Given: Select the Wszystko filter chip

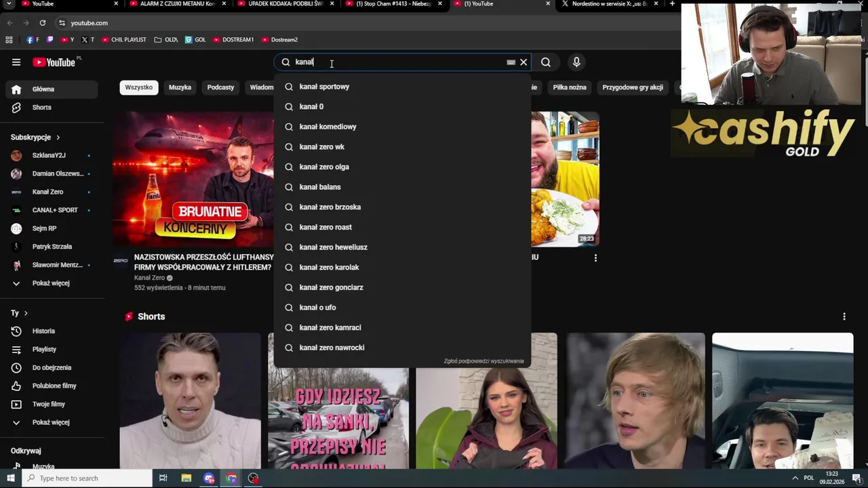Looking at the screenshot, I should coord(139,87).
